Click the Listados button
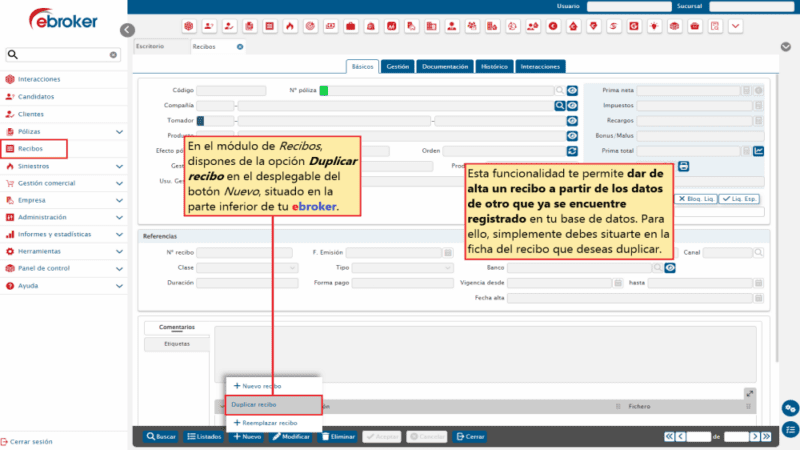 pyautogui.click(x=204, y=437)
